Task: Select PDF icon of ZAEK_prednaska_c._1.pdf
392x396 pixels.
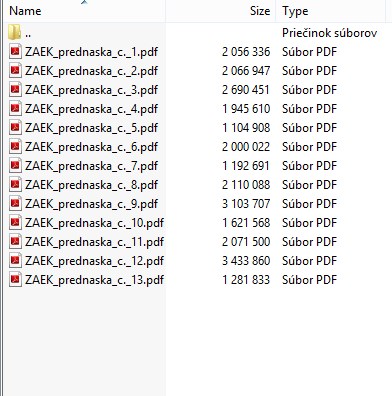Action: point(15,51)
